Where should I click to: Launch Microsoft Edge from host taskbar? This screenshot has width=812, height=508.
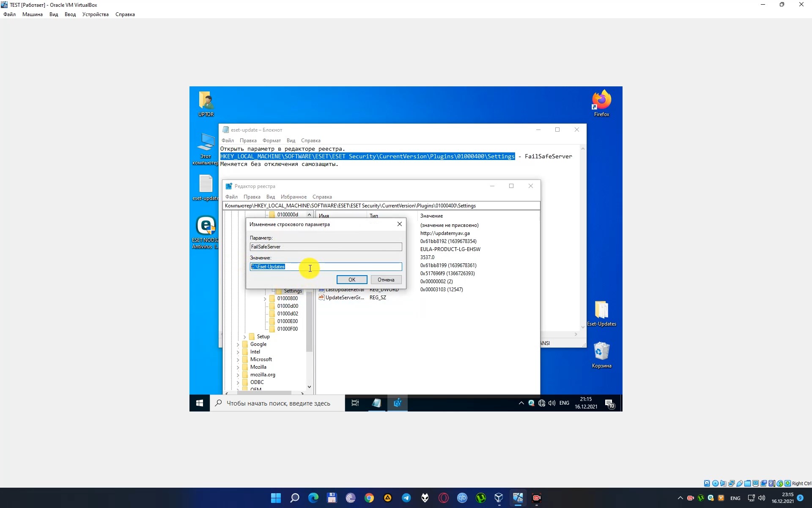313,498
